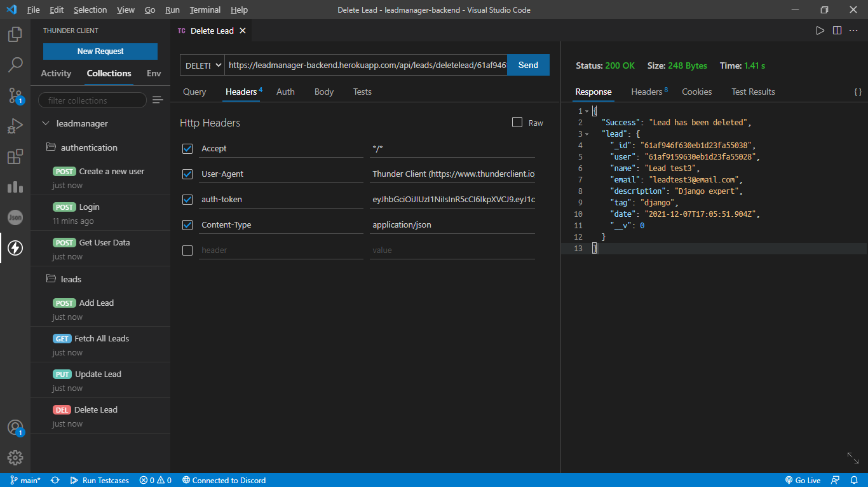Click the main branch indicator in status bar
This screenshot has height=487, width=868.
tap(25, 481)
